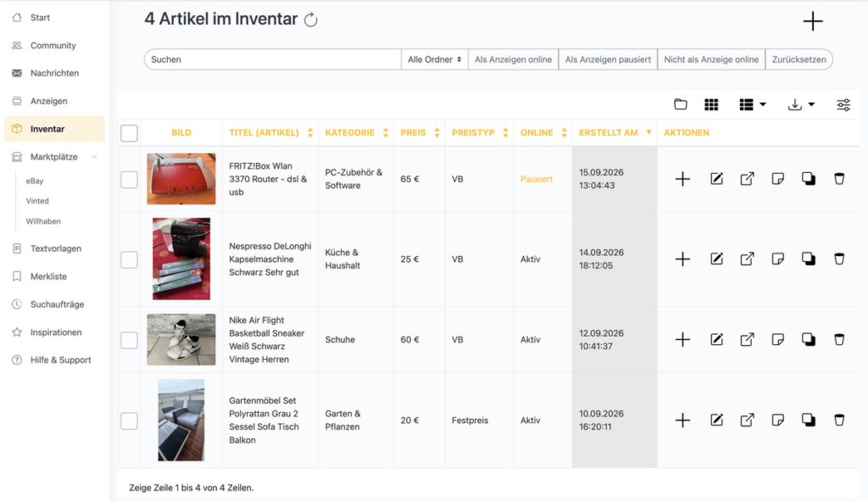Image resolution: width=868 pixels, height=502 pixels.
Task: Click into the Suchen search field
Action: click(x=273, y=59)
